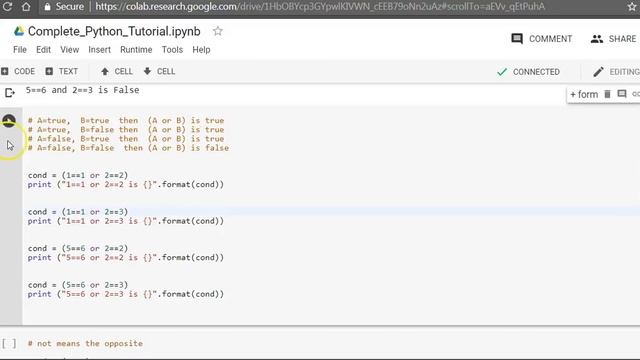Click comment line 'A=true, B=false then'
The height and width of the screenshot is (360, 640).
point(126,129)
